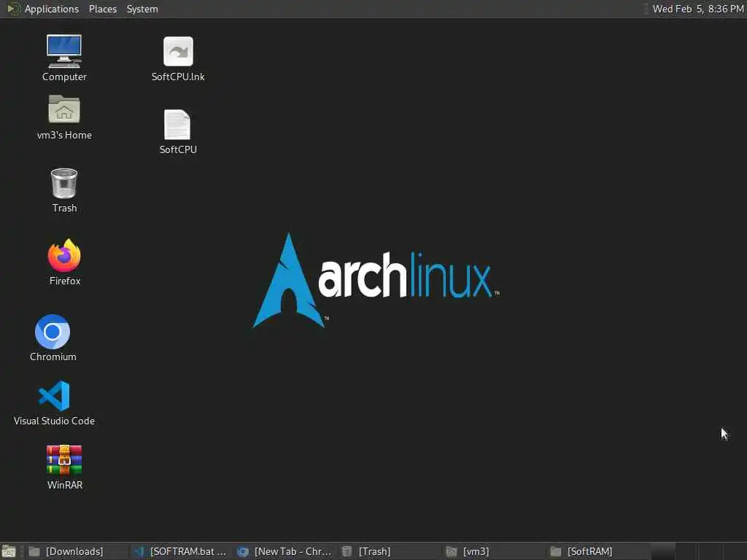
Task: Click the Show Desktop button in bottom panel
Action: 9,551
